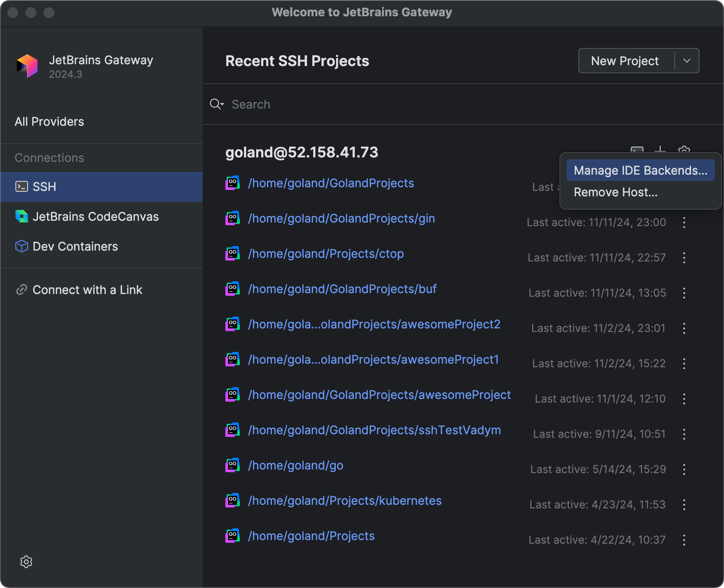Open host settings via the gear icon
The height and width of the screenshot is (588, 724).
coord(684,149)
